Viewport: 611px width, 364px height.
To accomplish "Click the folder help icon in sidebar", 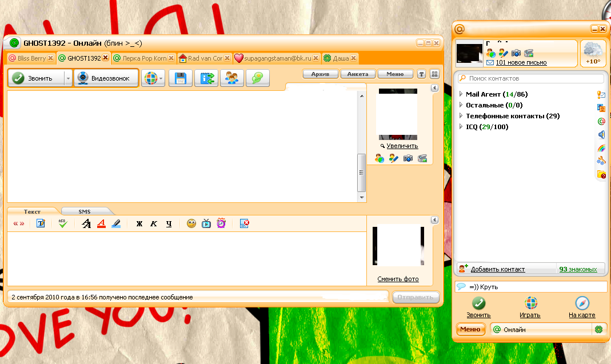I will [601, 175].
